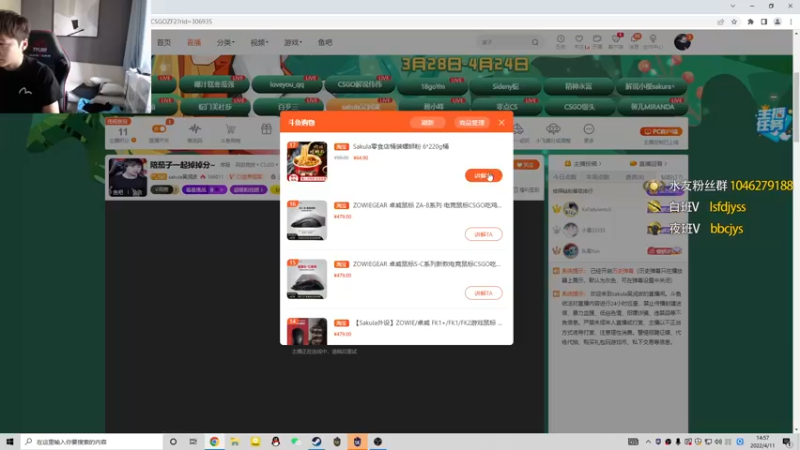800x450 pixels.
Task: Open the user avatar in site header
Action: click(x=682, y=42)
